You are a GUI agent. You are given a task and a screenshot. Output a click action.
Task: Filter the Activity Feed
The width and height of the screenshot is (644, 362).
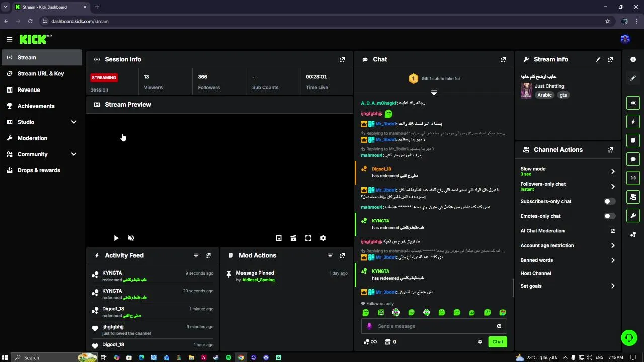196,255
